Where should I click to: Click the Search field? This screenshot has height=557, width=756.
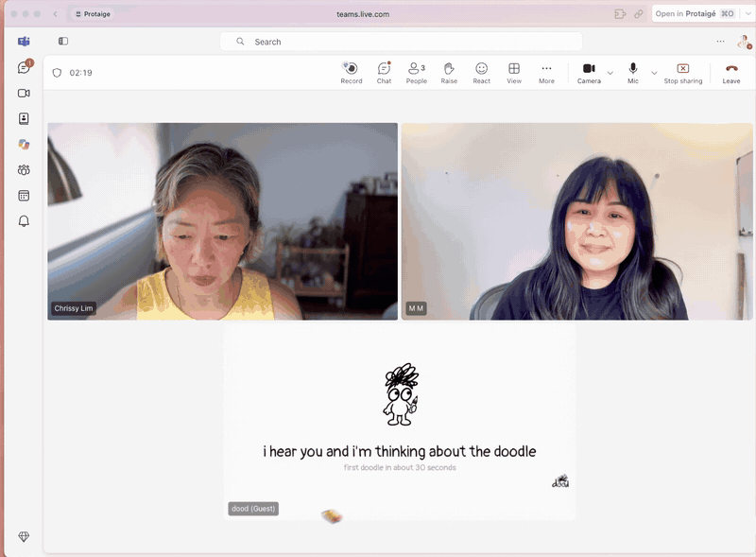pos(401,42)
